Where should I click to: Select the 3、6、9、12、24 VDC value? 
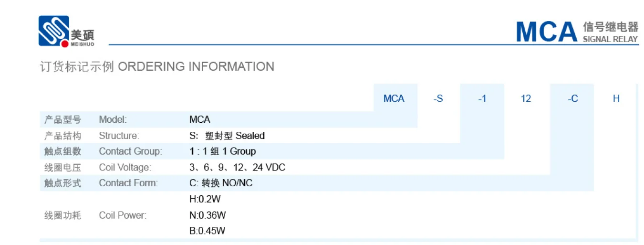tap(238, 168)
